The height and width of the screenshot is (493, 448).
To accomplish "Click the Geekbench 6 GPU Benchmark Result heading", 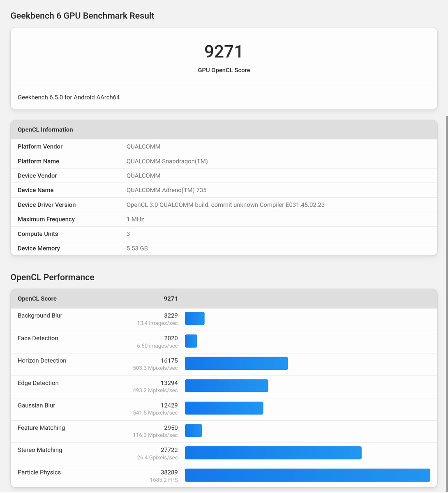I will (82, 16).
